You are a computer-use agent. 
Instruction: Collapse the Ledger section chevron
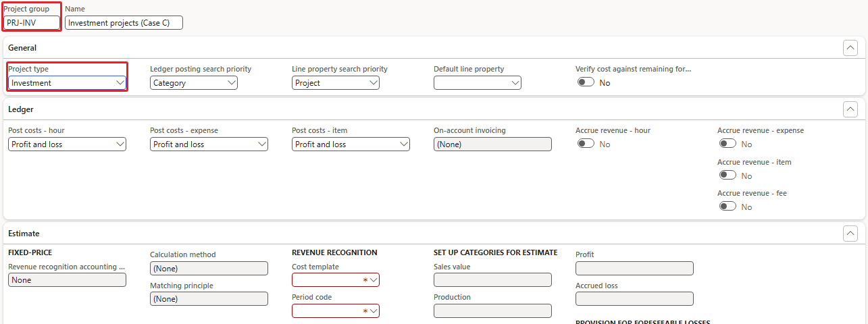850,109
